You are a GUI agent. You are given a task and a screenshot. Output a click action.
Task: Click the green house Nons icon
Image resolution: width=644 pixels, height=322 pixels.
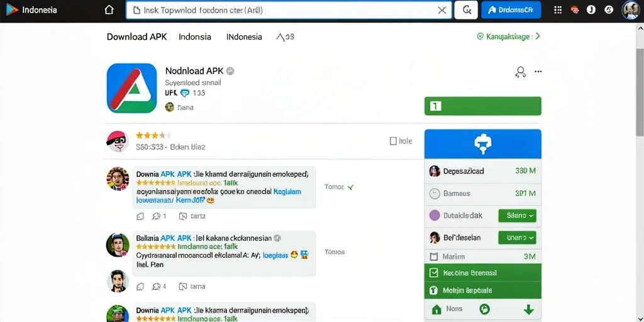pyautogui.click(x=436, y=309)
